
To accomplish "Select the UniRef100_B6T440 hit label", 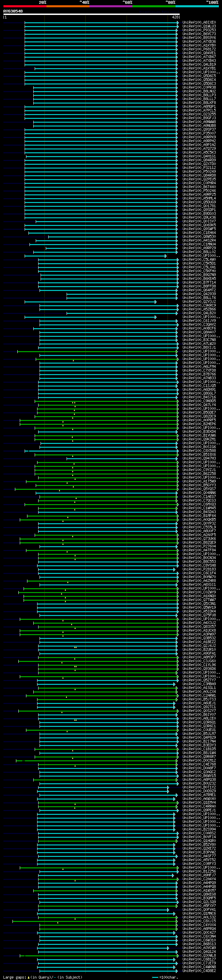I will tap(199, 187).
